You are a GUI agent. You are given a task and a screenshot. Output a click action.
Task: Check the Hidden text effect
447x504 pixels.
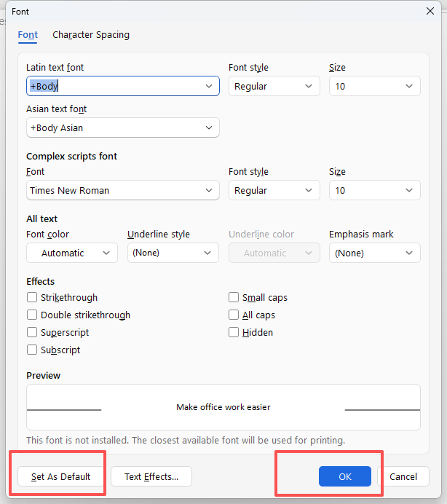coord(234,332)
